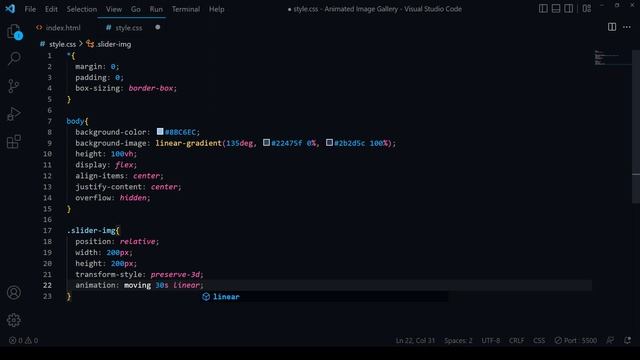Viewport: 640px width, 360px height.
Task: Click .slider-img breadcrumb item
Action: pos(114,44)
